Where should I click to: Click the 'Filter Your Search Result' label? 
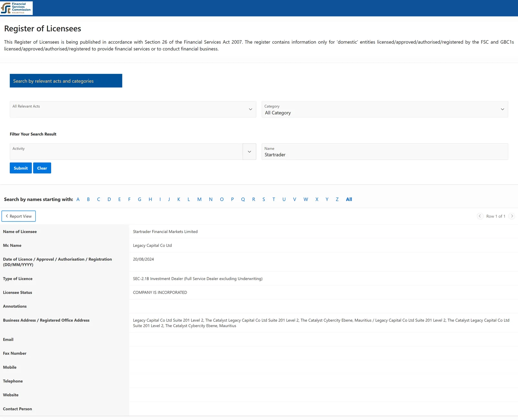coord(33,134)
